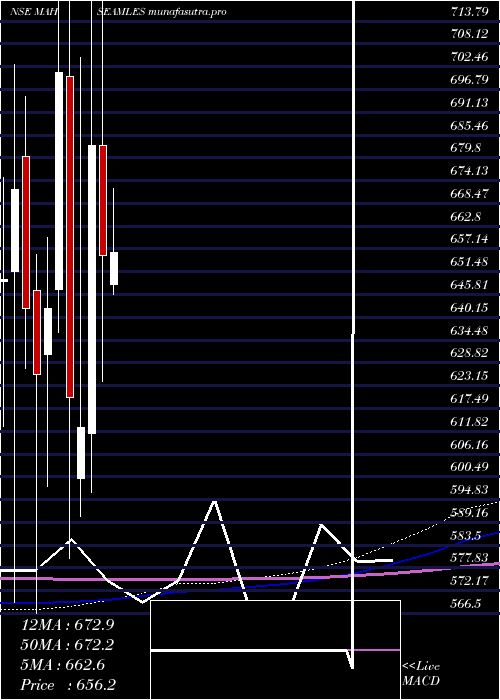
Task: Click the tallest white candlestick body
Action: [92, 289]
